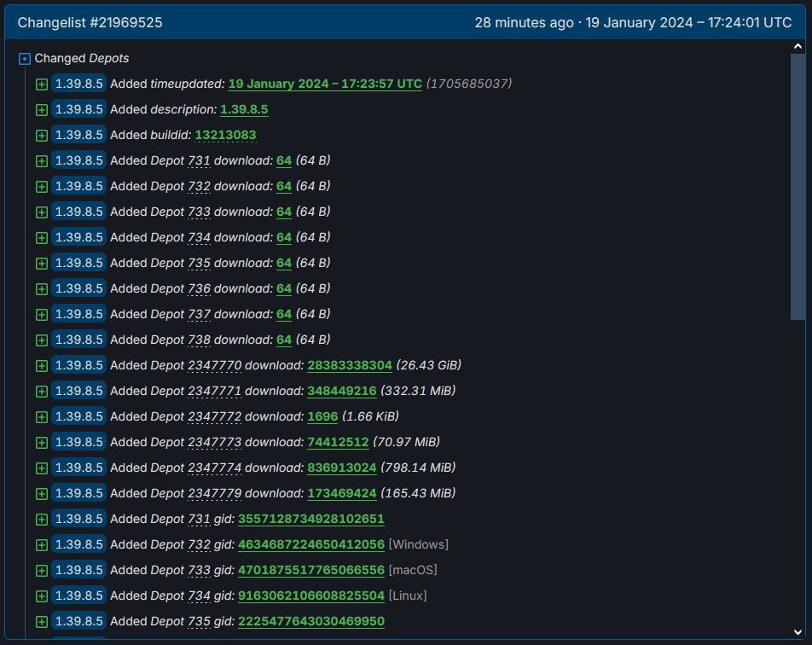
Task: Open the 28383338304 download size link
Action: click(350, 365)
